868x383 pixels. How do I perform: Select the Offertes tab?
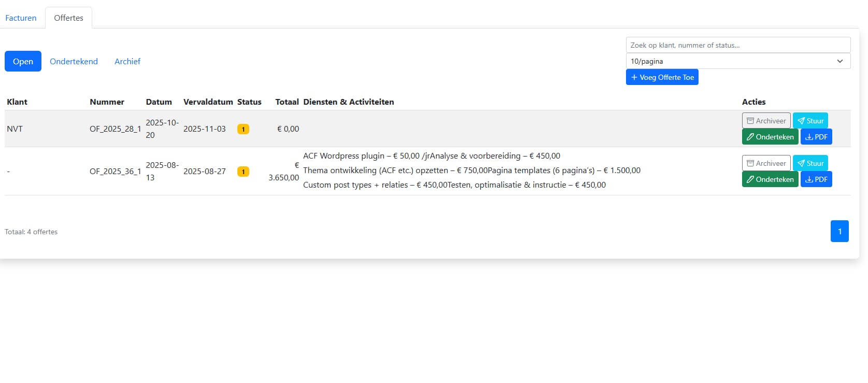pos(68,18)
